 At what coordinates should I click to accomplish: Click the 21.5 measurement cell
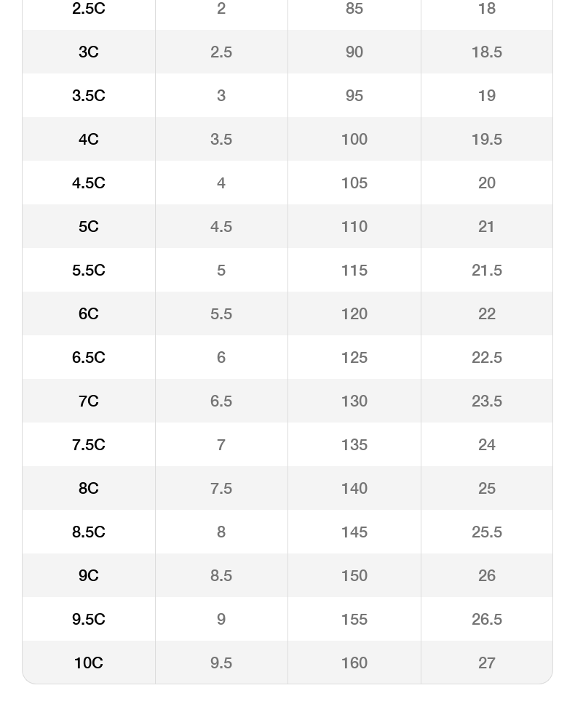click(x=486, y=271)
